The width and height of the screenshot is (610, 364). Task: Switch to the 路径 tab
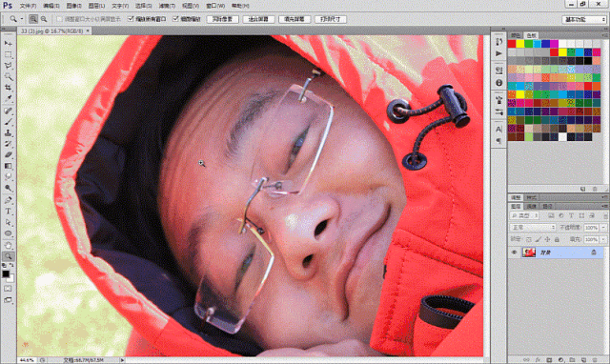[547, 206]
